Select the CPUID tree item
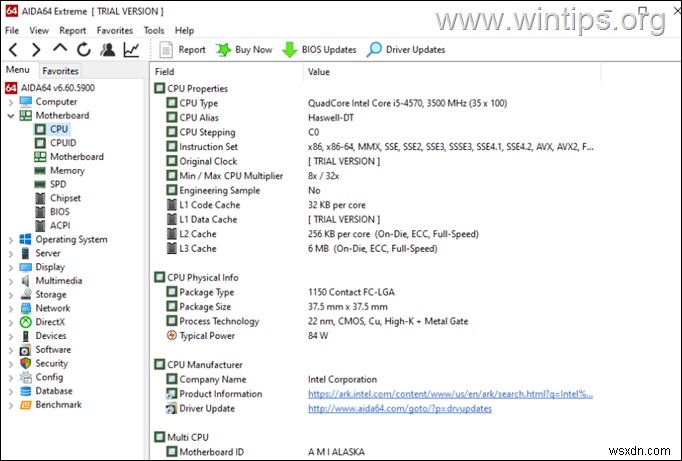Image resolution: width=682 pixels, height=461 pixels. [63, 143]
